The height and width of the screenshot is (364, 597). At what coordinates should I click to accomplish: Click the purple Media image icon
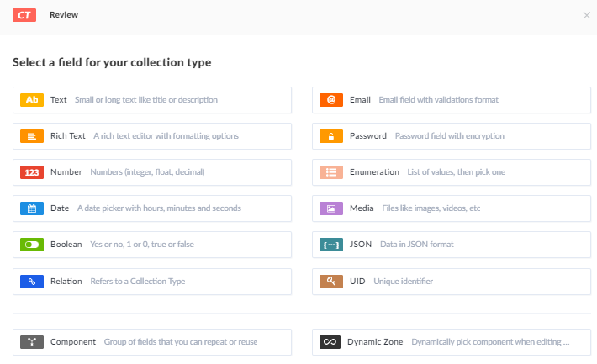coord(331,208)
